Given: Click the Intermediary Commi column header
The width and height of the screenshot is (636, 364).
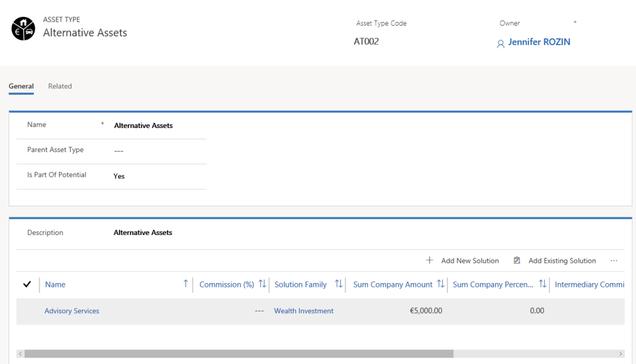Looking at the screenshot, I should (589, 285).
